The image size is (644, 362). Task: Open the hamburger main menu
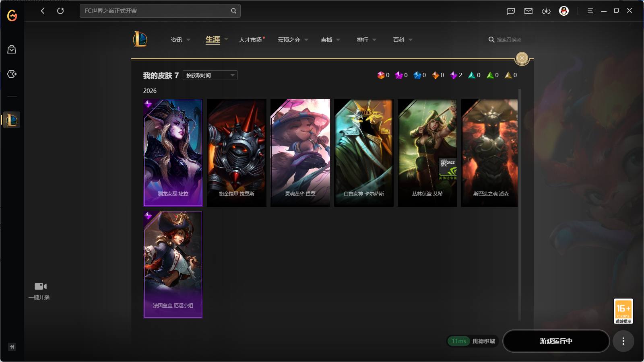(590, 11)
